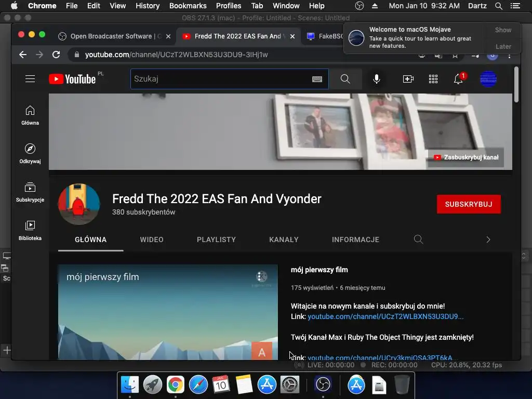Go to the YouTube logo home

72,79
